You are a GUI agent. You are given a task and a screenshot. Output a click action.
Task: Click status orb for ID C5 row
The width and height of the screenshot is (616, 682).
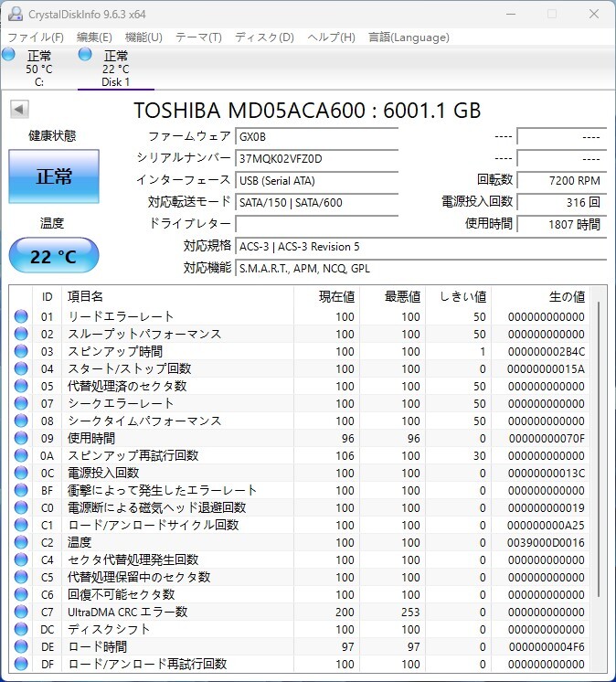pos(21,577)
